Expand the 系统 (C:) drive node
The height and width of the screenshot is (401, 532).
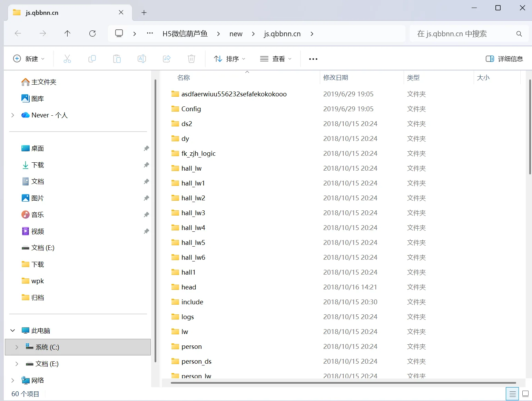17,347
